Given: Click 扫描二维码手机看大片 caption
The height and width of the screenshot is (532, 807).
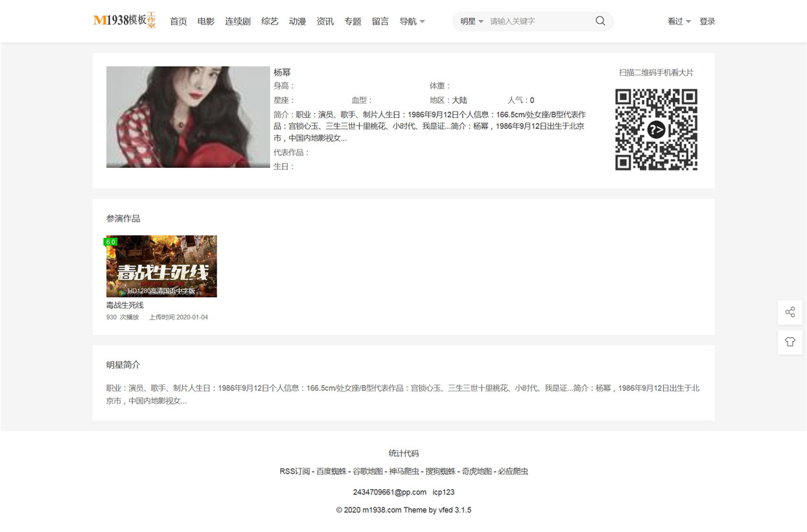Looking at the screenshot, I should [656, 73].
